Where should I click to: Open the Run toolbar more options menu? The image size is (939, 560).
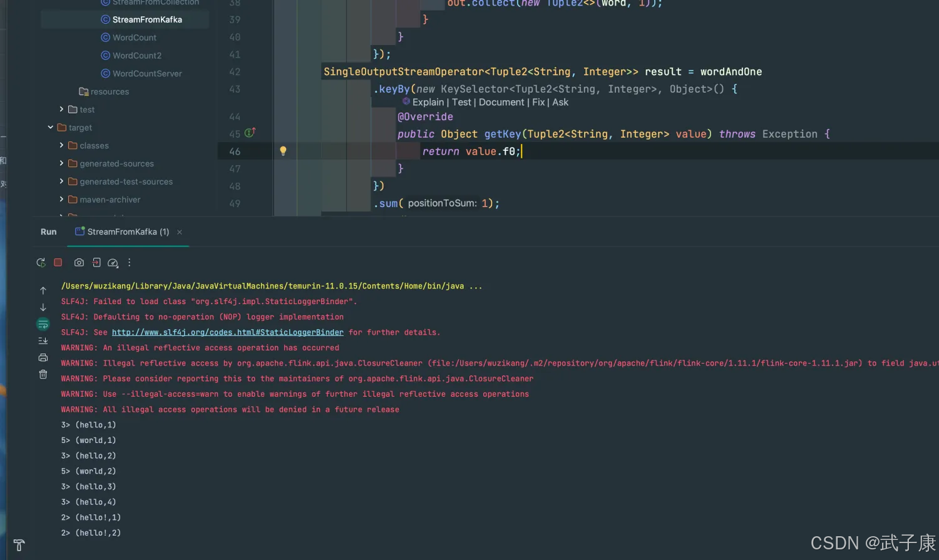pos(130,263)
